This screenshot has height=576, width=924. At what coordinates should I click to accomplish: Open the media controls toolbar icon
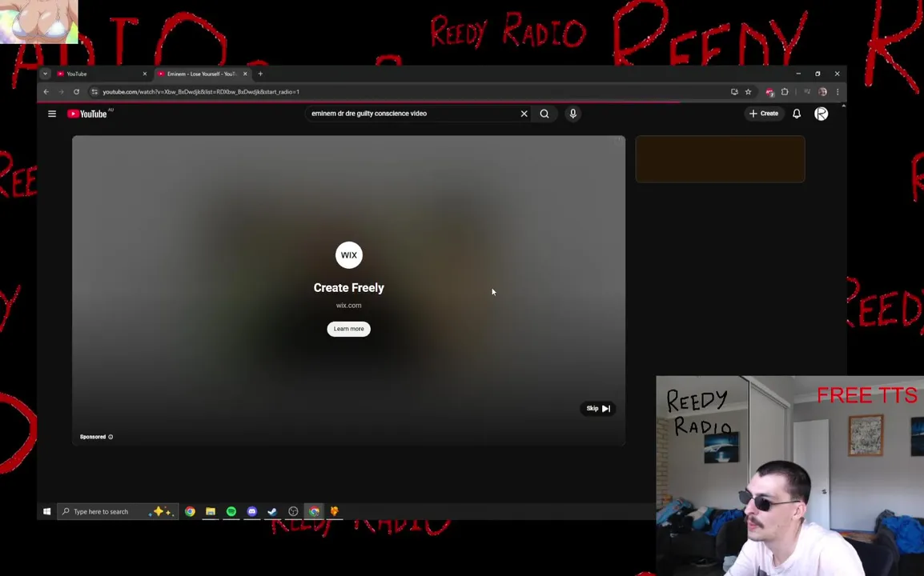pyautogui.click(x=807, y=92)
